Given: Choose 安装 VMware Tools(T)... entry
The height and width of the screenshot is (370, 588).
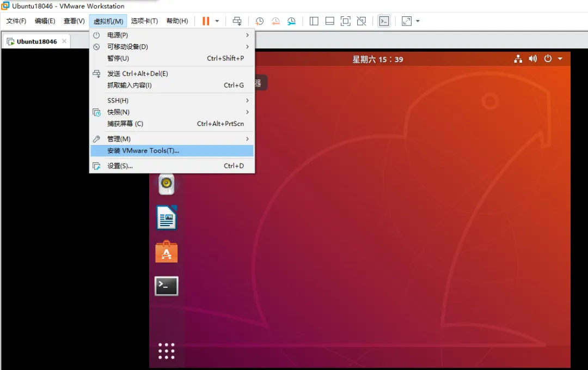Looking at the screenshot, I should pos(172,150).
